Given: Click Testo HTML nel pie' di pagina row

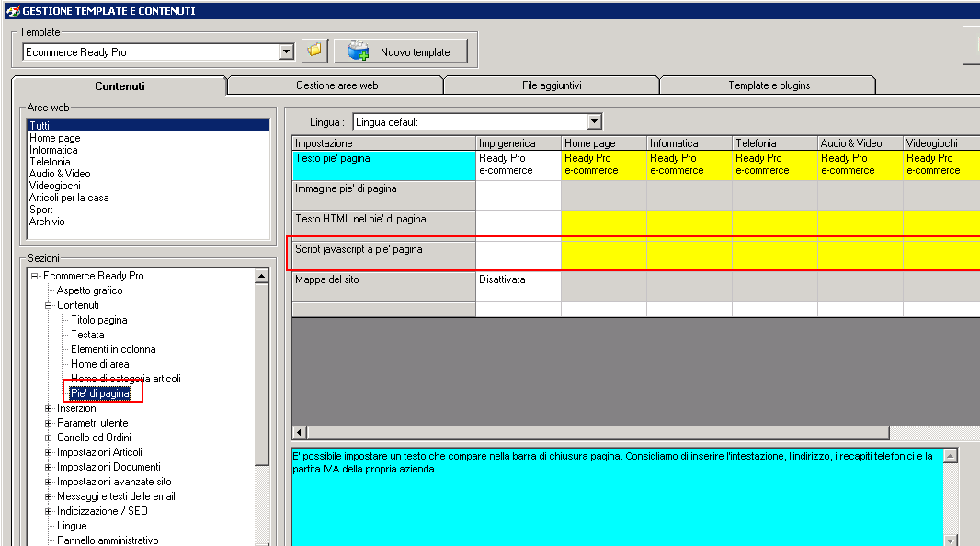Looking at the screenshot, I should [383, 226].
